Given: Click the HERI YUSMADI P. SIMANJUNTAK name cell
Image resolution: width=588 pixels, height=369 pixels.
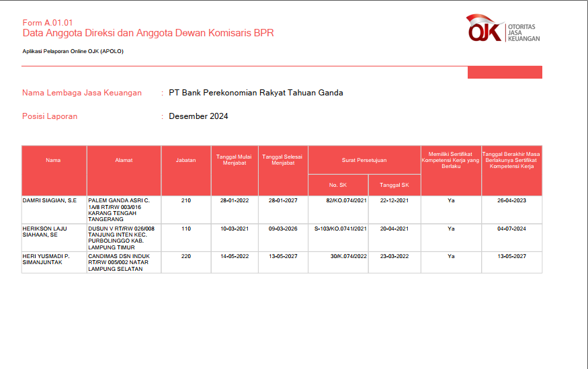Looking at the screenshot, I should click(x=46, y=259).
